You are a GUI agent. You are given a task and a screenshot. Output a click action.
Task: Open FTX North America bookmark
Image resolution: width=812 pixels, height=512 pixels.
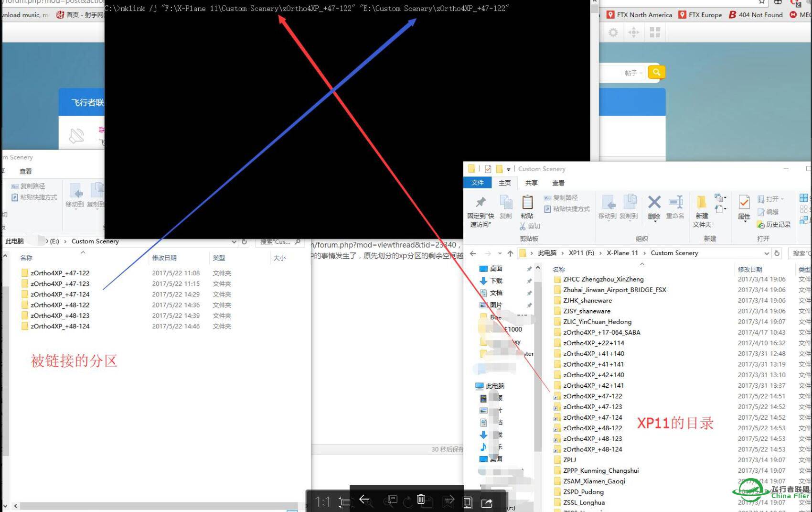coord(639,15)
